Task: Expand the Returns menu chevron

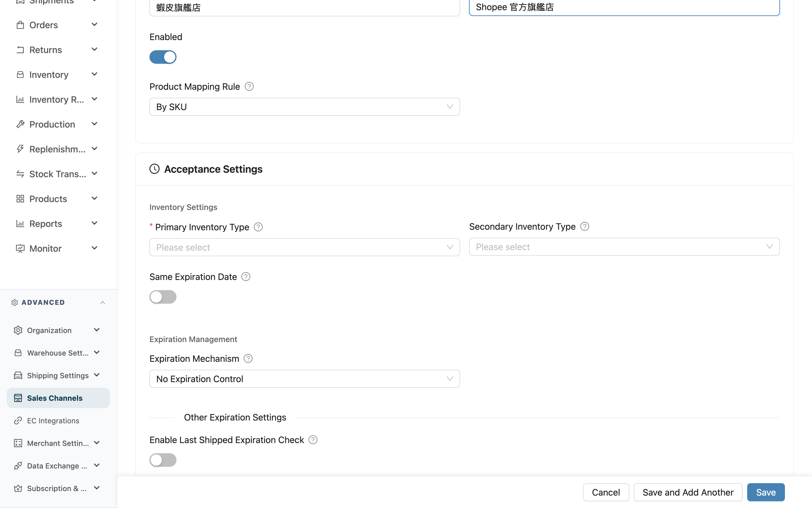Action: (95, 49)
